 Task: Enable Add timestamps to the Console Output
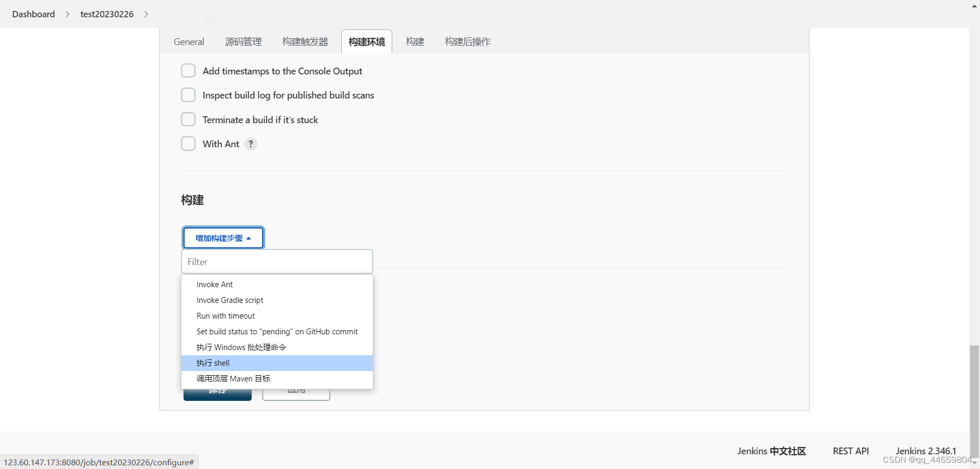point(188,71)
